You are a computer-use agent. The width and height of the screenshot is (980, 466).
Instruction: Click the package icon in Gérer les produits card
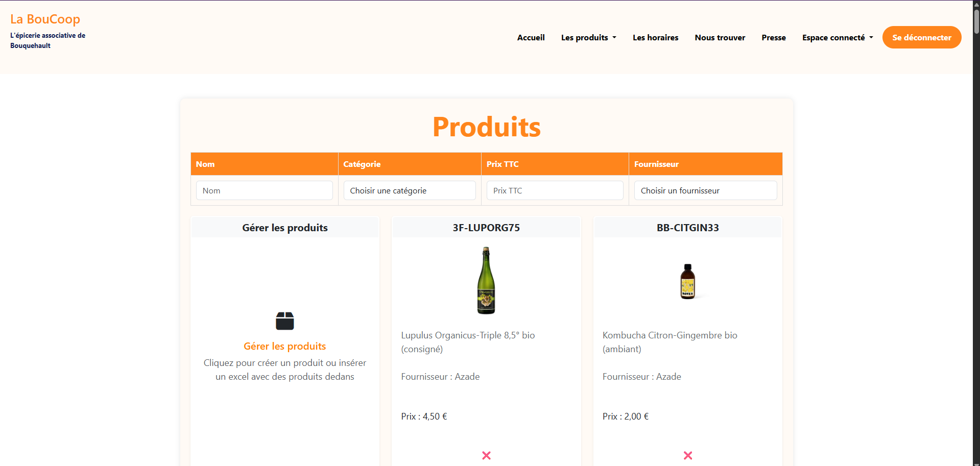tap(284, 321)
